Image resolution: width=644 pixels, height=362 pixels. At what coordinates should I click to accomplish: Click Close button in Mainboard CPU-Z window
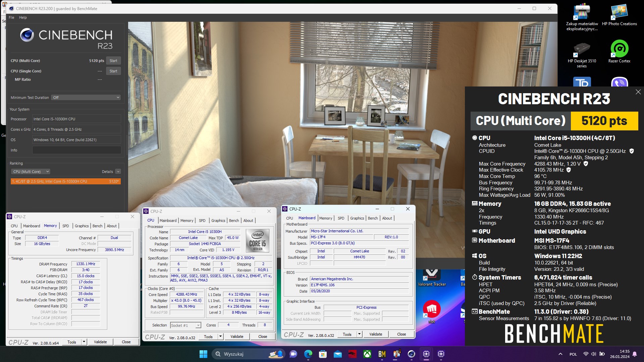click(x=401, y=334)
